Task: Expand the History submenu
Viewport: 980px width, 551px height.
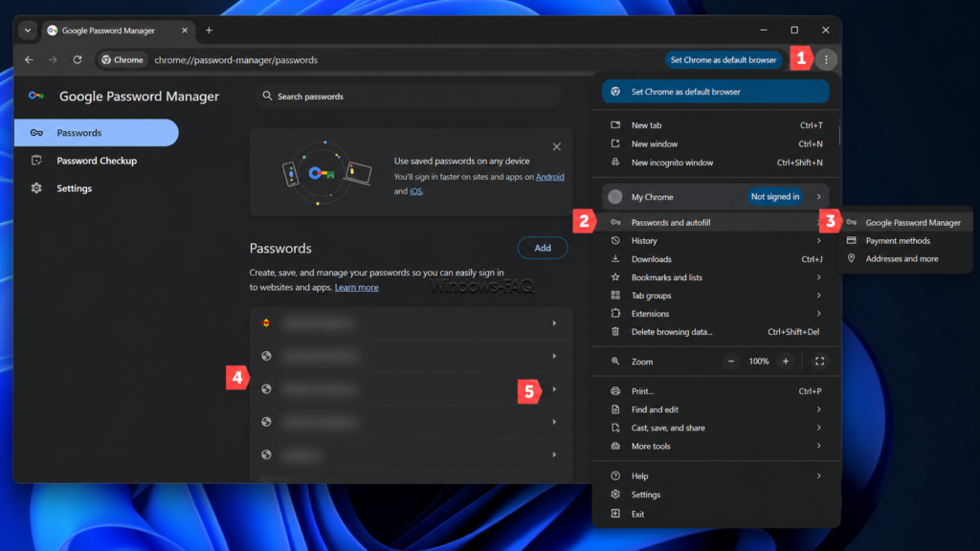Action: (715, 240)
